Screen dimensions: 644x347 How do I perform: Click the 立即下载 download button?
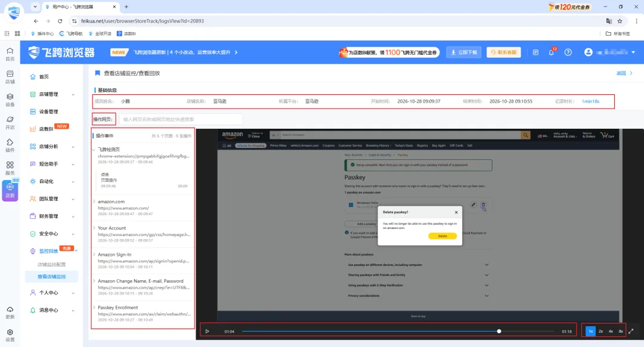464,52
